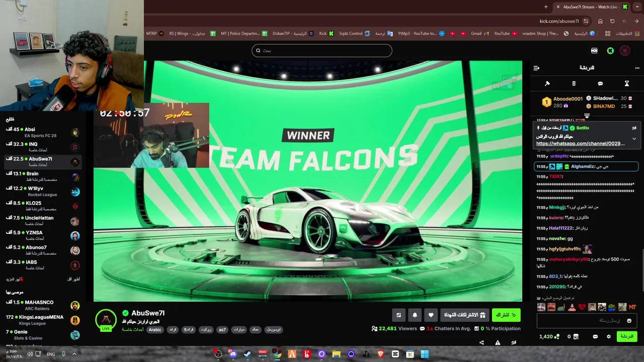
Task: Insert the Patrick star emote
Action: click(x=572, y=307)
